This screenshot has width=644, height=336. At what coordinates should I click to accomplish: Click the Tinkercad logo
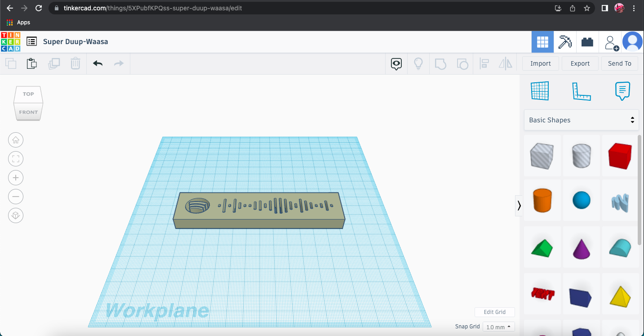pyautogui.click(x=11, y=42)
